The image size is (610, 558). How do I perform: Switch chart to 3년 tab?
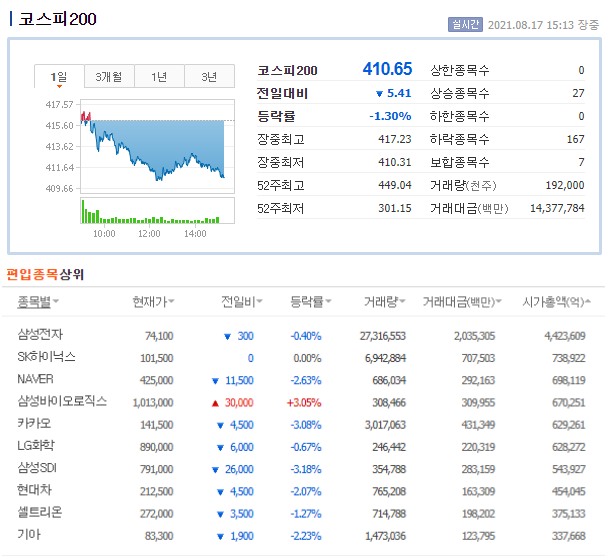(209, 76)
